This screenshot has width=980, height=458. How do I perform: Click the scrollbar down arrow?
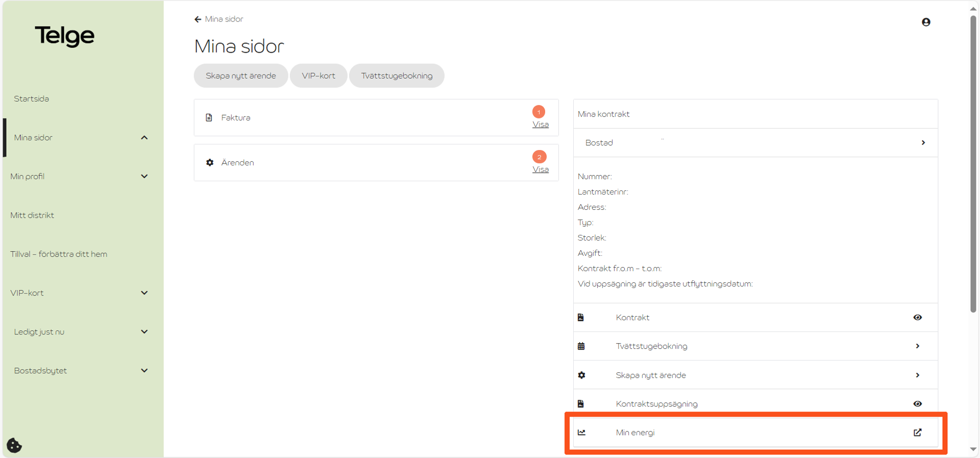click(x=973, y=449)
